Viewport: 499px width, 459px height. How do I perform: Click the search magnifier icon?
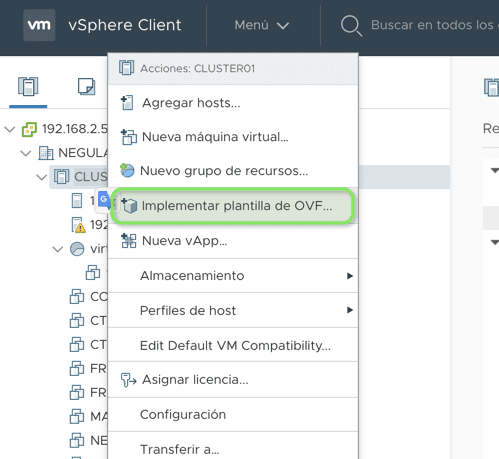(351, 25)
